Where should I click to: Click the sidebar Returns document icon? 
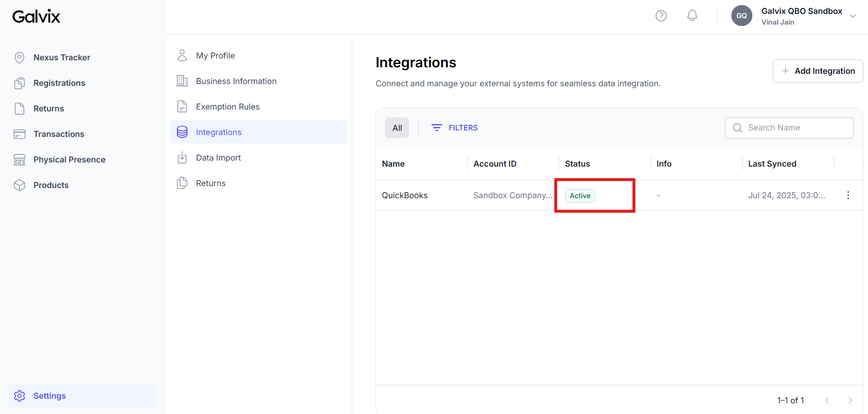click(x=20, y=109)
